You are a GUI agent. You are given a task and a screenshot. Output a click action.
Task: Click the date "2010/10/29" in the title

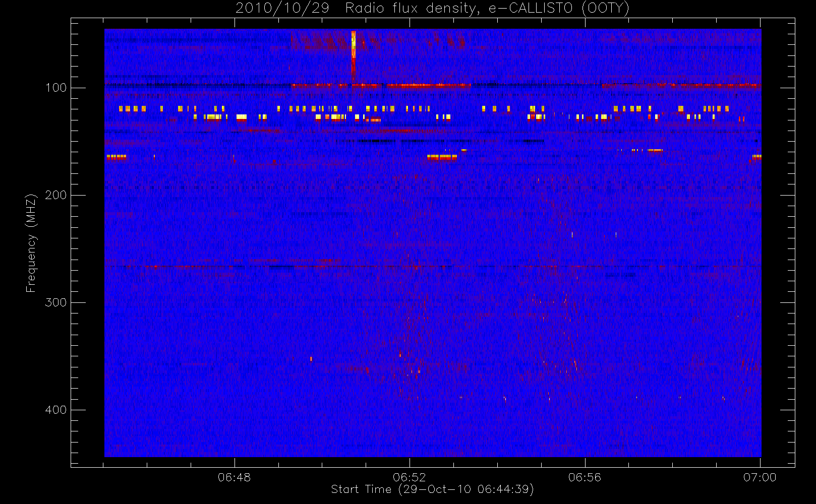point(282,9)
